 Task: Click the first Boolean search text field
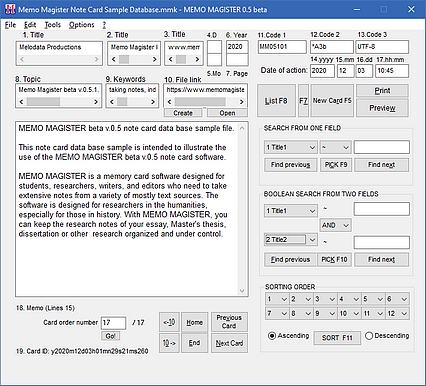coord(382,209)
